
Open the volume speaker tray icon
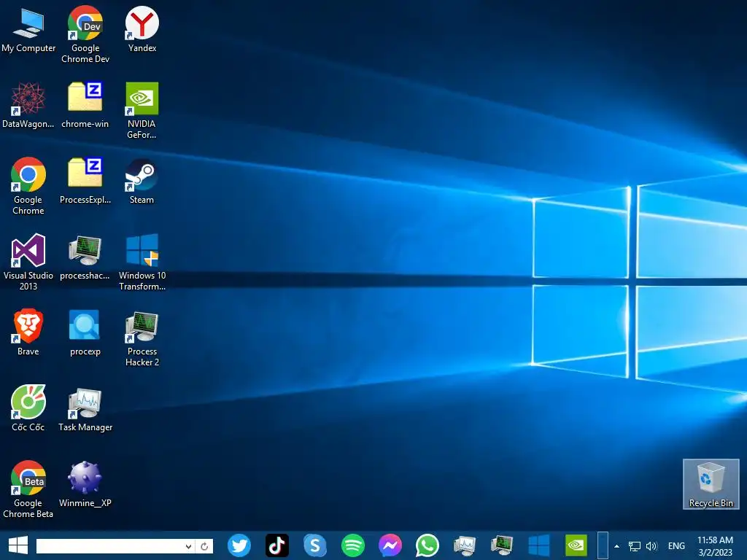(651, 546)
